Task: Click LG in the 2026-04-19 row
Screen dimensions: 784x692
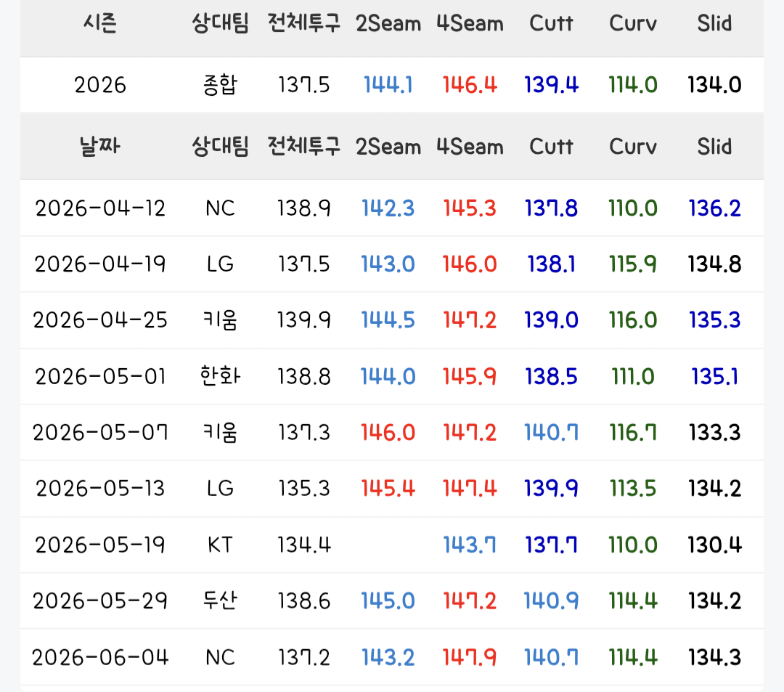Action: click(220, 264)
